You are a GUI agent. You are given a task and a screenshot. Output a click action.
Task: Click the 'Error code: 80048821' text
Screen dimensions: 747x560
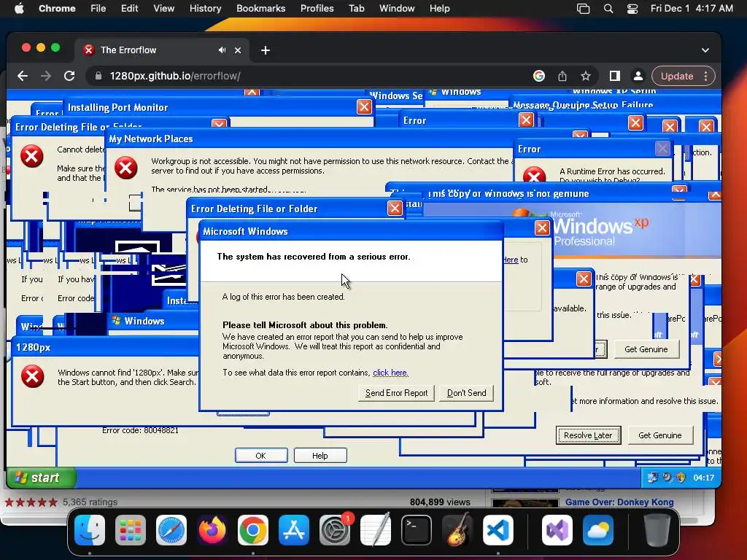coord(140,430)
